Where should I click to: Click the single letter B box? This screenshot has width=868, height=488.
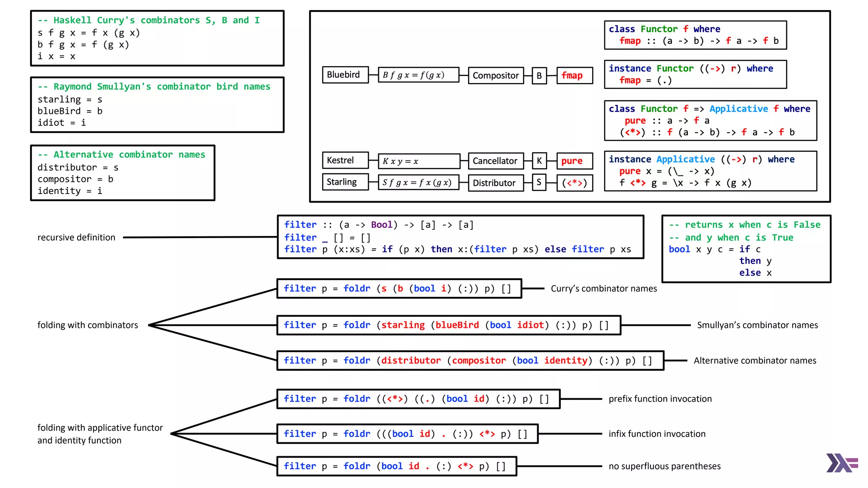pyautogui.click(x=539, y=76)
